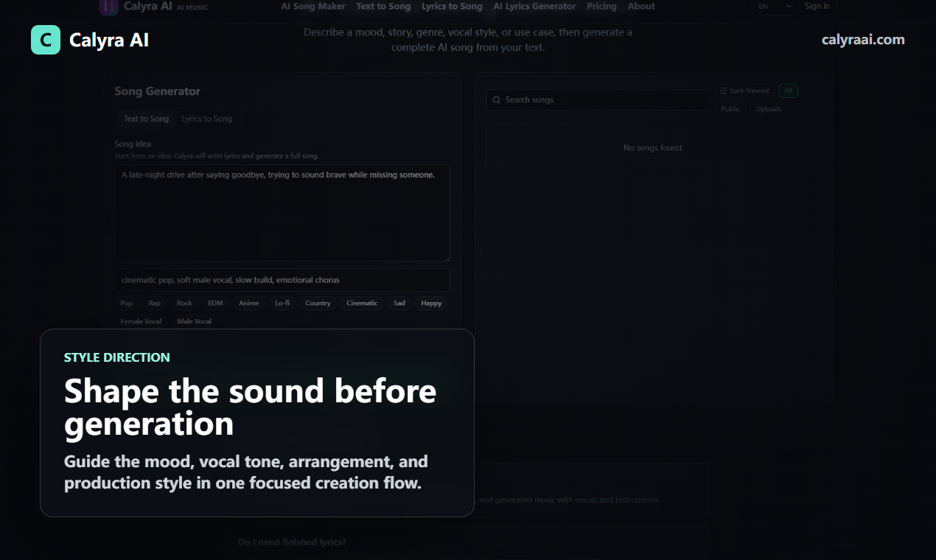The width and height of the screenshot is (936, 560).
Task: Go to the Text to Song nav page
Action: click(383, 6)
